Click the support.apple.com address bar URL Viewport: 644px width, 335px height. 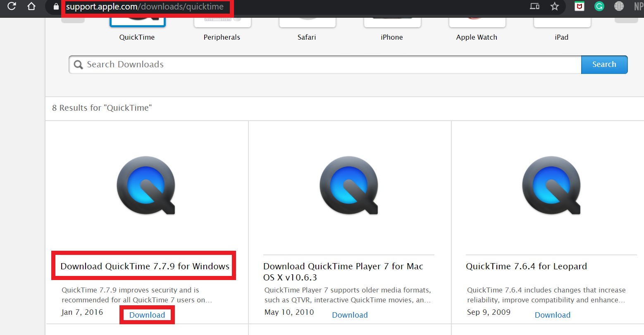click(x=145, y=7)
